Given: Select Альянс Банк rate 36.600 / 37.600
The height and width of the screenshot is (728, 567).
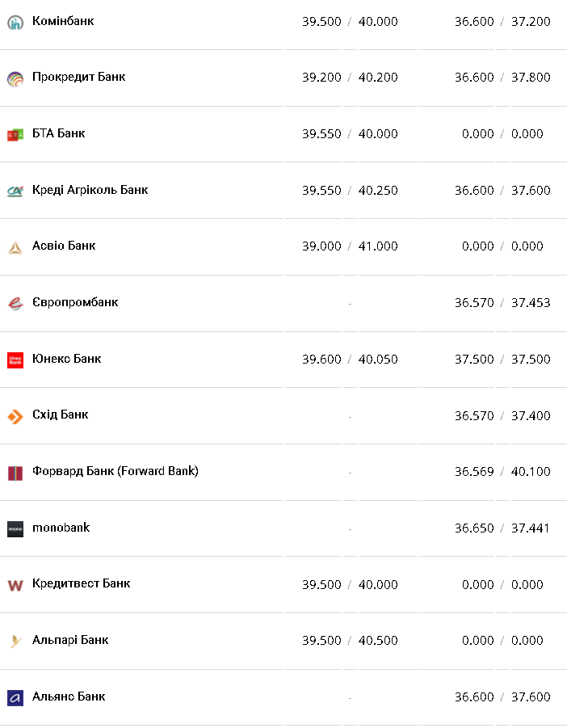Looking at the screenshot, I should [502, 697].
